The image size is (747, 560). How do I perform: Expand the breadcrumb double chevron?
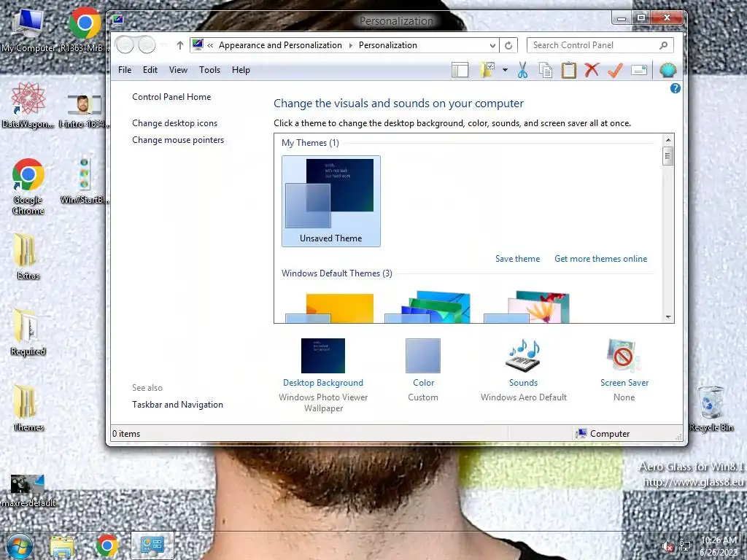coord(210,45)
